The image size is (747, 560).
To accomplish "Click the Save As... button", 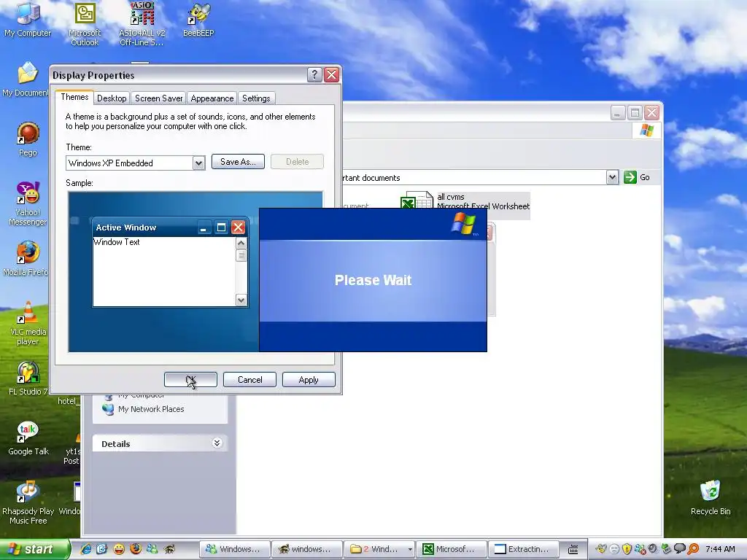I will (x=238, y=162).
